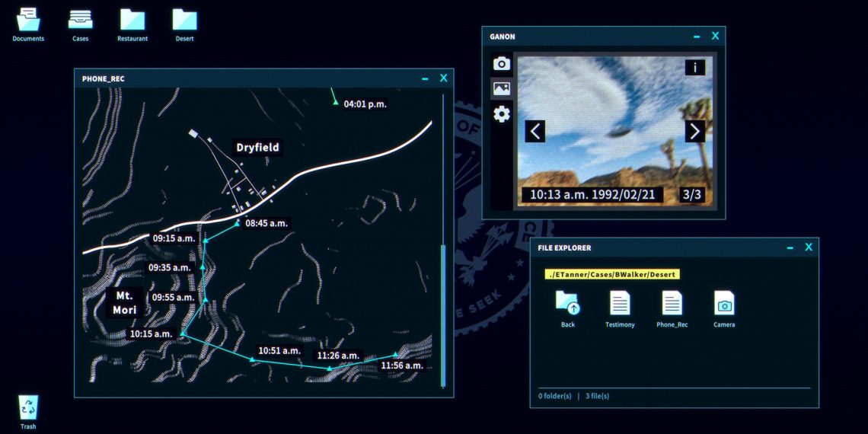Click the File Explorer path field
Image resolution: width=868 pixels, height=434 pixels.
click(x=611, y=274)
